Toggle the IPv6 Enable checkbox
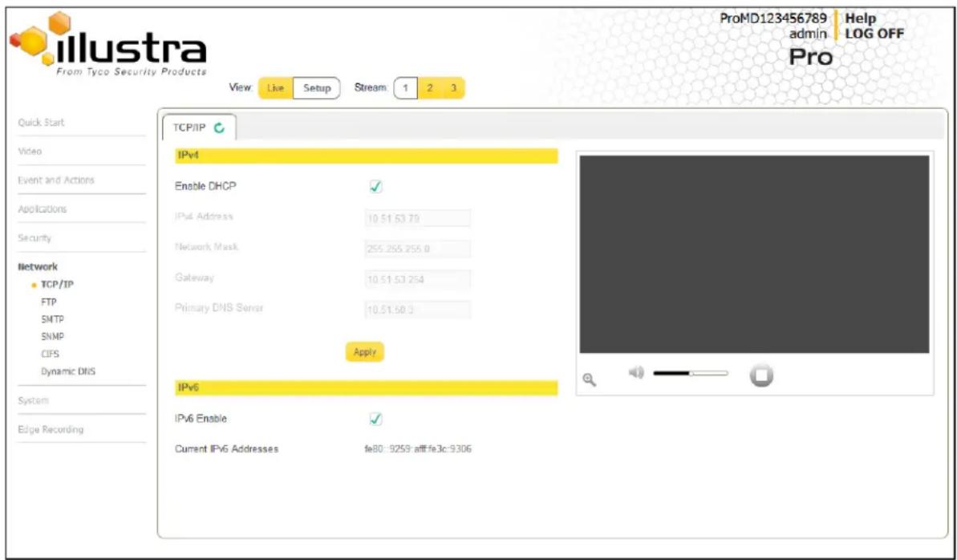957x560 pixels. (x=376, y=419)
